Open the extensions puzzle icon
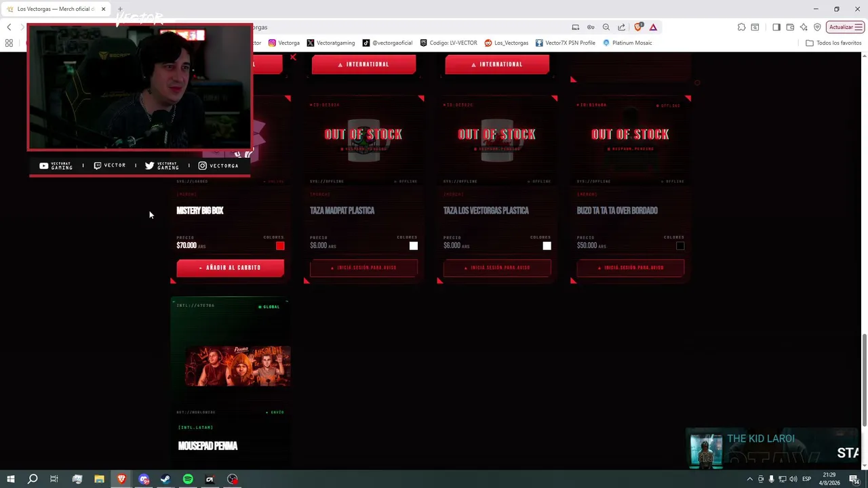 click(x=741, y=27)
